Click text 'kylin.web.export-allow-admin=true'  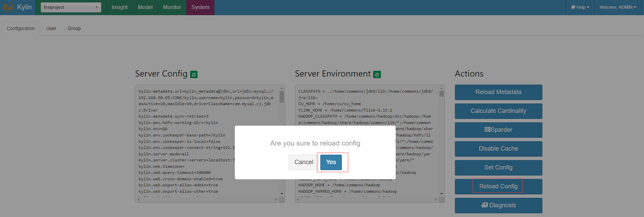click(x=178, y=185)
